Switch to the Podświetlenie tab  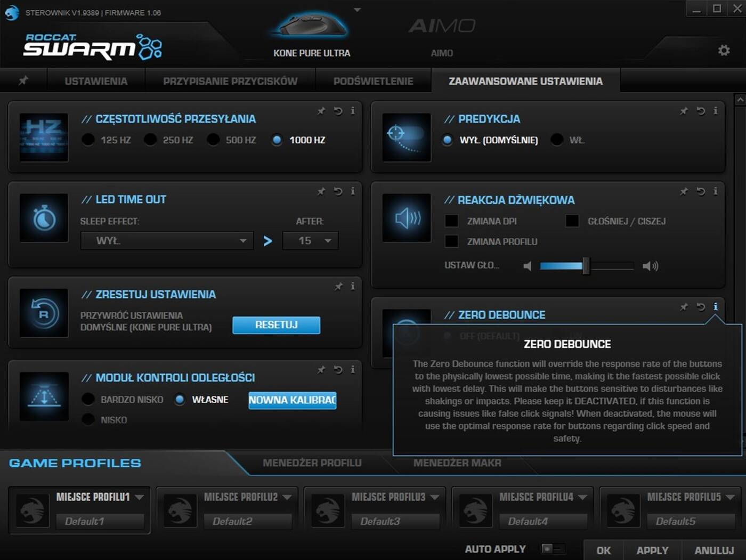click(373, 80)
